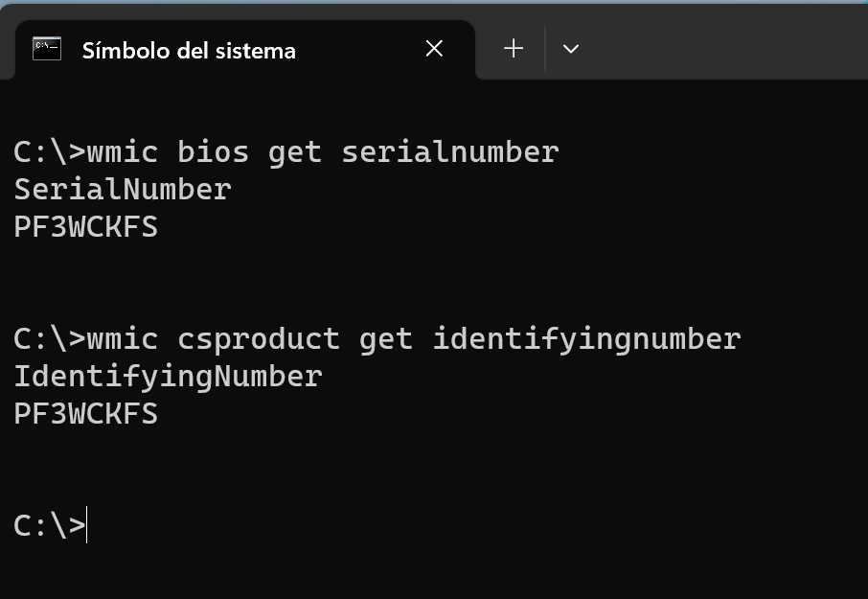Click the IdentifyingNumber output line
Image resolution: width=868 pixels, height=599 pixels.
pos(169,376)
